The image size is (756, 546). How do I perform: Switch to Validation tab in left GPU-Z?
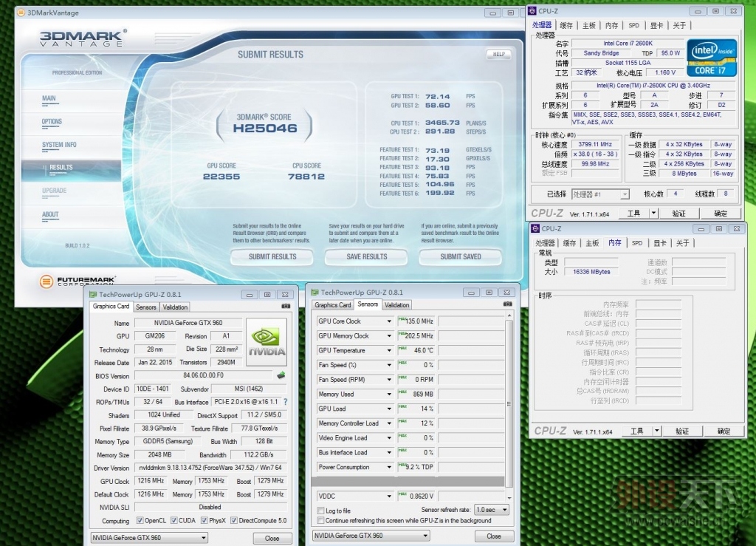pos(175,307)
